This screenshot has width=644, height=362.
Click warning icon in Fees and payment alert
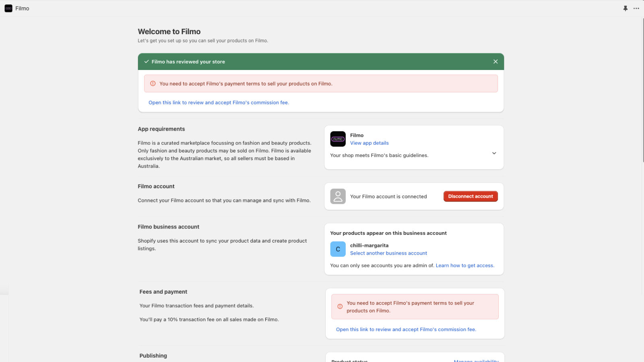[x=340, y=306]
